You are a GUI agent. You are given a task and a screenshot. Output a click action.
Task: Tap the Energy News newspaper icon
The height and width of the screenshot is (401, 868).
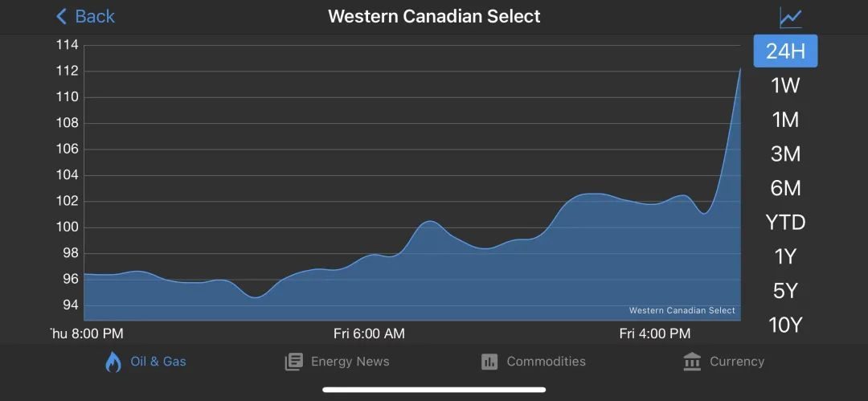[294, 362]
